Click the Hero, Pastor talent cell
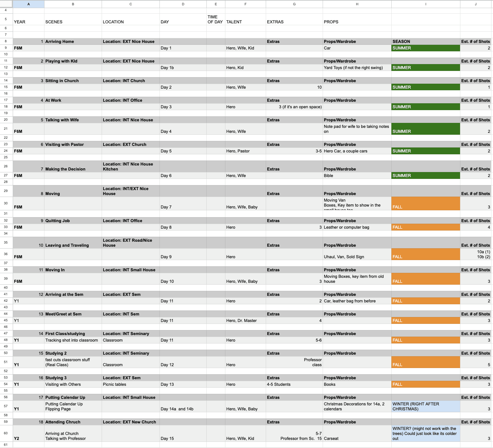This screenshot has height=448, width=493. (x=246, y=151)
